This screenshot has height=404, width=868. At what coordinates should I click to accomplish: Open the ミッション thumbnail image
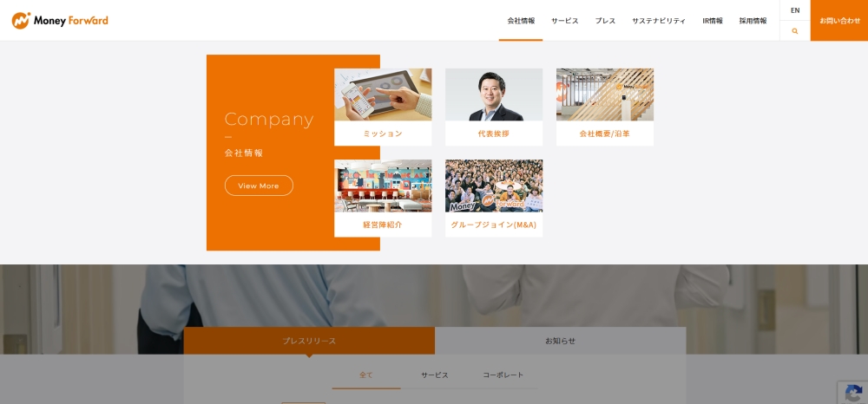pyautogui.click(x=383, y=94)
